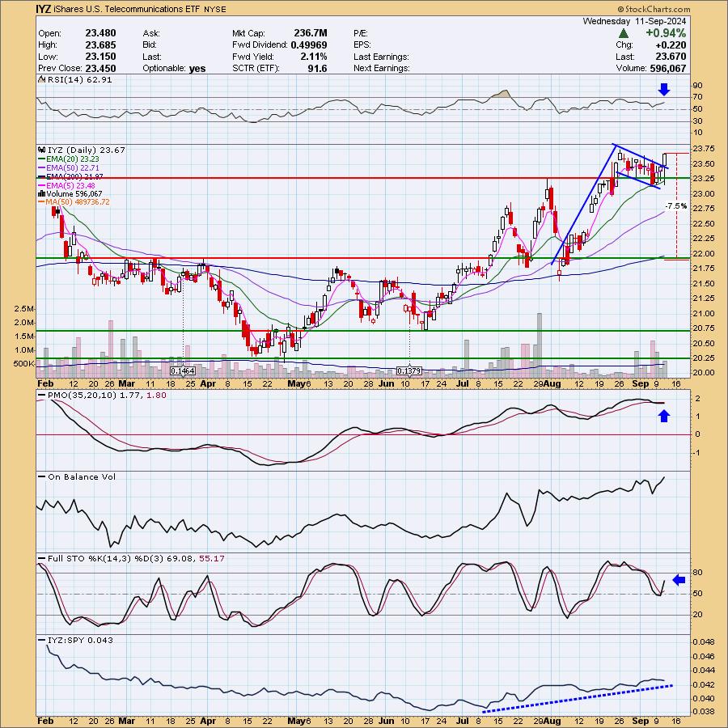728x728 pixels.
Task: Select the Fwd Dividend value 0.49969
Action: point(309,44)
